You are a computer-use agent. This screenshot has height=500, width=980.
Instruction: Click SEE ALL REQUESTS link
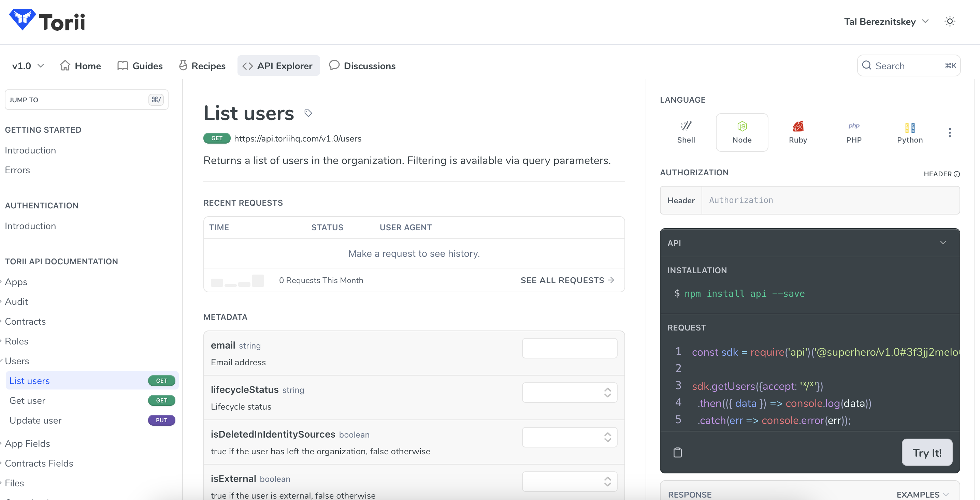(567, 280)
